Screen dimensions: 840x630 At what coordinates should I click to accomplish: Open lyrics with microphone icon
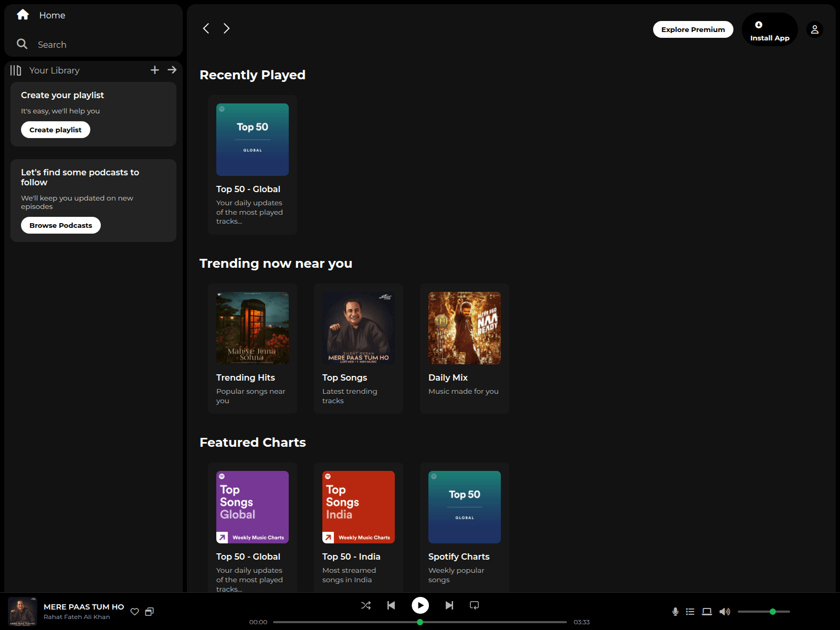coord(675,612)
